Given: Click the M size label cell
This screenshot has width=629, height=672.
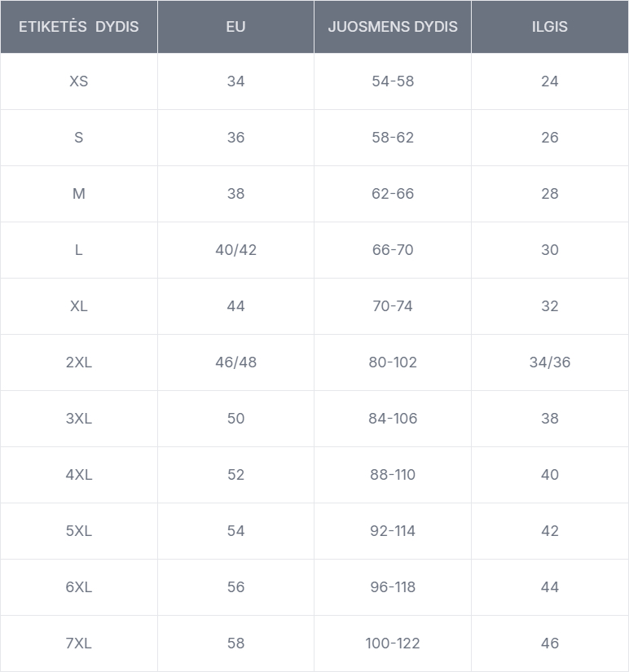Looking at the screenshot, I should [79, 194].
